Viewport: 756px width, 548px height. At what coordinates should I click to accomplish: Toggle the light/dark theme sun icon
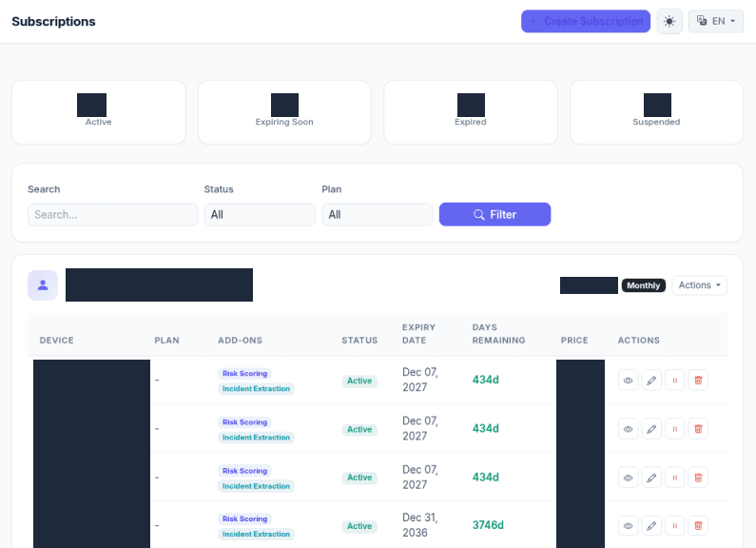point(669,21)
